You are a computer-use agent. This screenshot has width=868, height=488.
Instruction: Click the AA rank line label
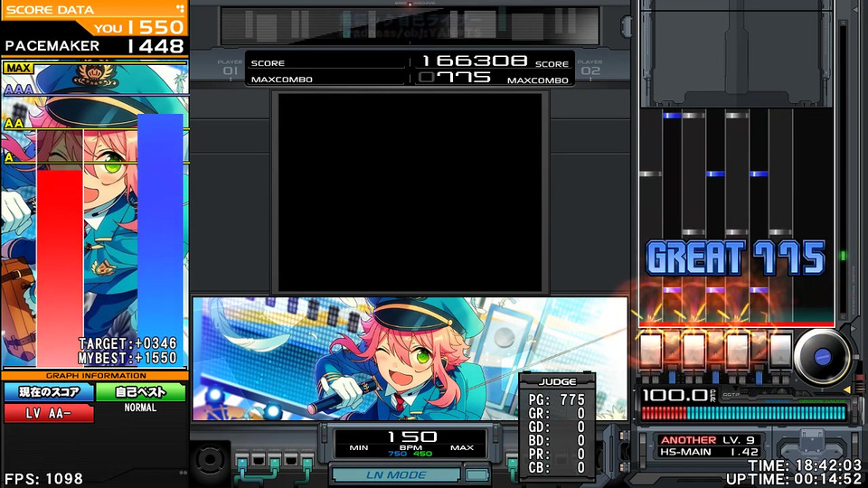click(14, 124)
